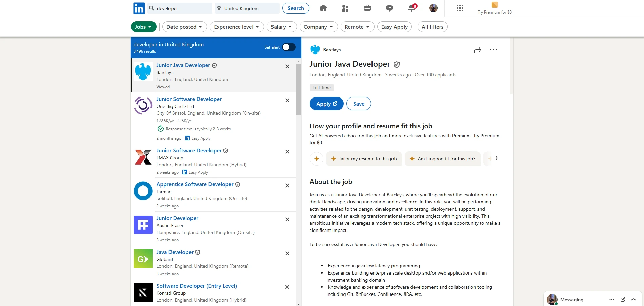Open Junior Software Developer at LMAX Group
The image size is (644, 306).
(x=189, y=150)
